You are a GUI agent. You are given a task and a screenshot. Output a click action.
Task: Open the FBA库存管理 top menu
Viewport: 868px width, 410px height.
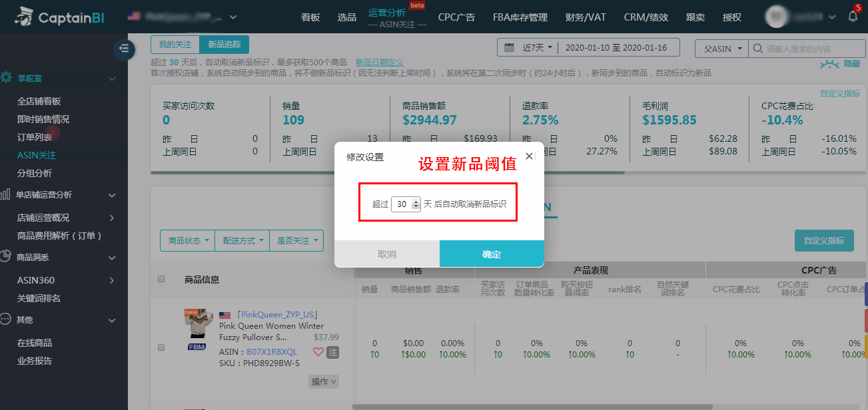[520, 17]
